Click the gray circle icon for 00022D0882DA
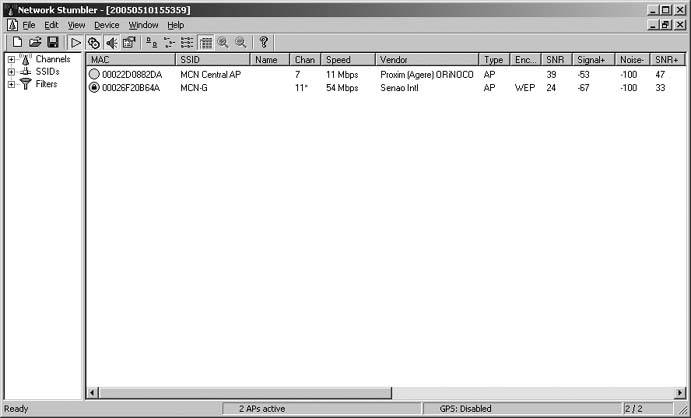This screenshot has width=691, height=418. (x=94, y=74)
